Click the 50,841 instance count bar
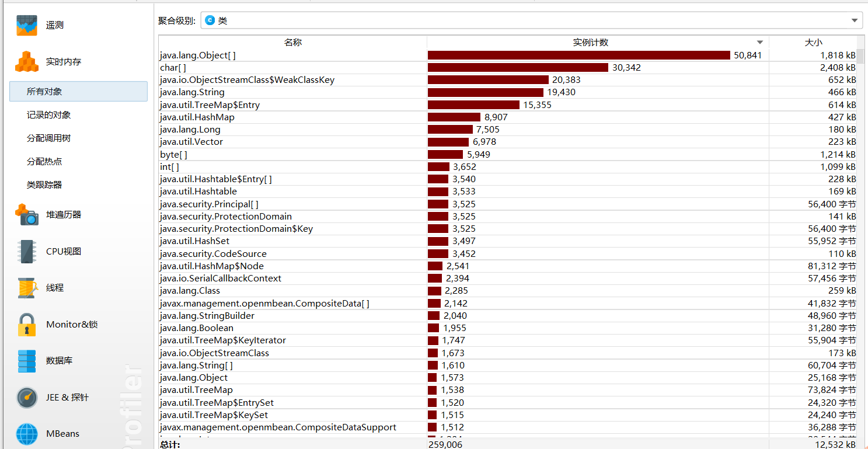 pyautogui.click(x=579, y=55)
